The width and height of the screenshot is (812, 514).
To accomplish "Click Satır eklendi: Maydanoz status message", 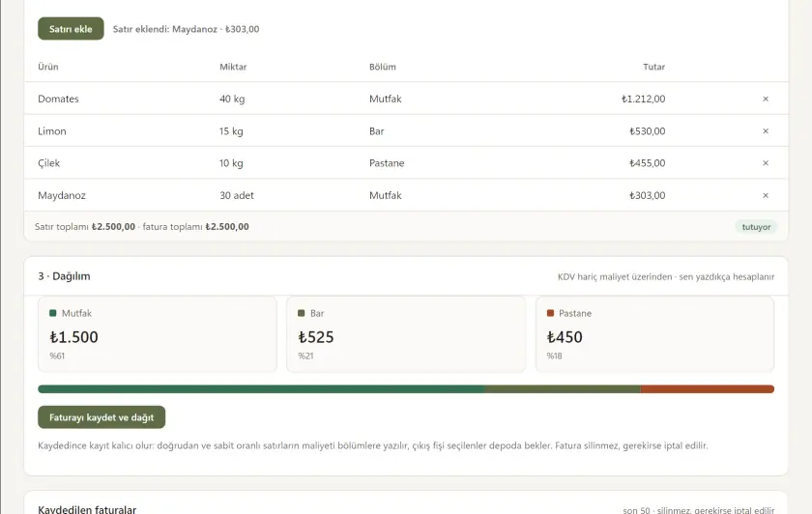I will 186,30.
